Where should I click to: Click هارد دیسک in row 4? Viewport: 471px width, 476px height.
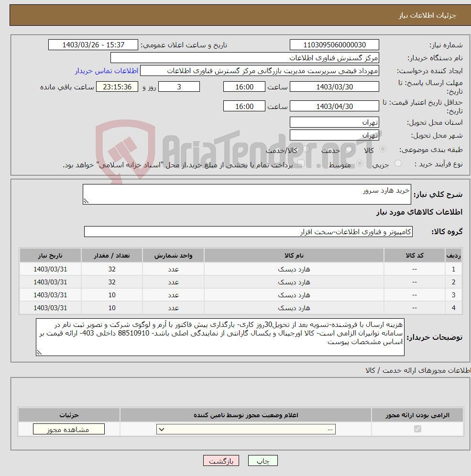[x=294, y=308]
